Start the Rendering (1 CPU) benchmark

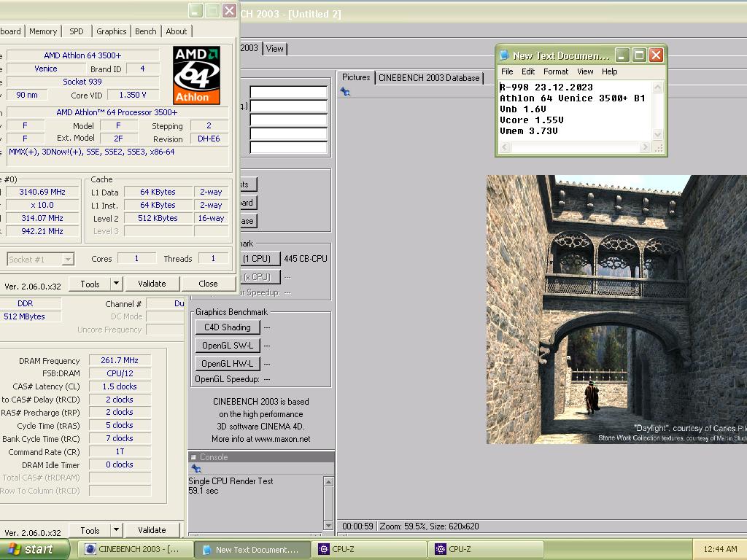260,259
